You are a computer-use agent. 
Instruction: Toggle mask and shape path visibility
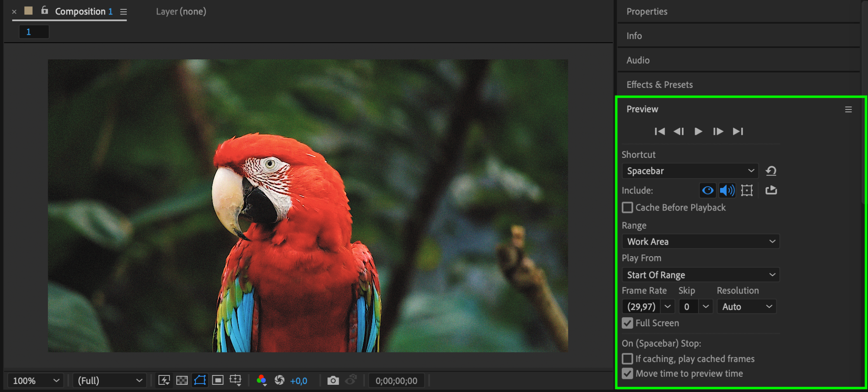pos(200,381)
